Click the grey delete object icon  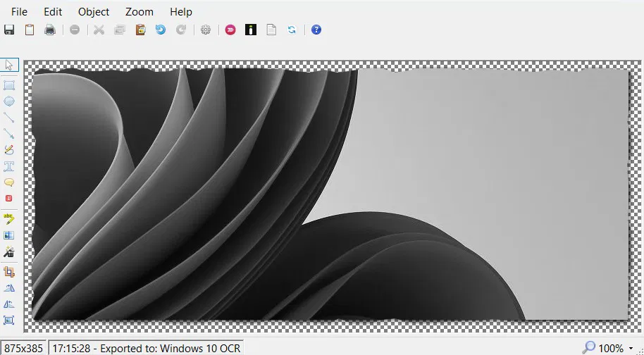tap(75, 30)
